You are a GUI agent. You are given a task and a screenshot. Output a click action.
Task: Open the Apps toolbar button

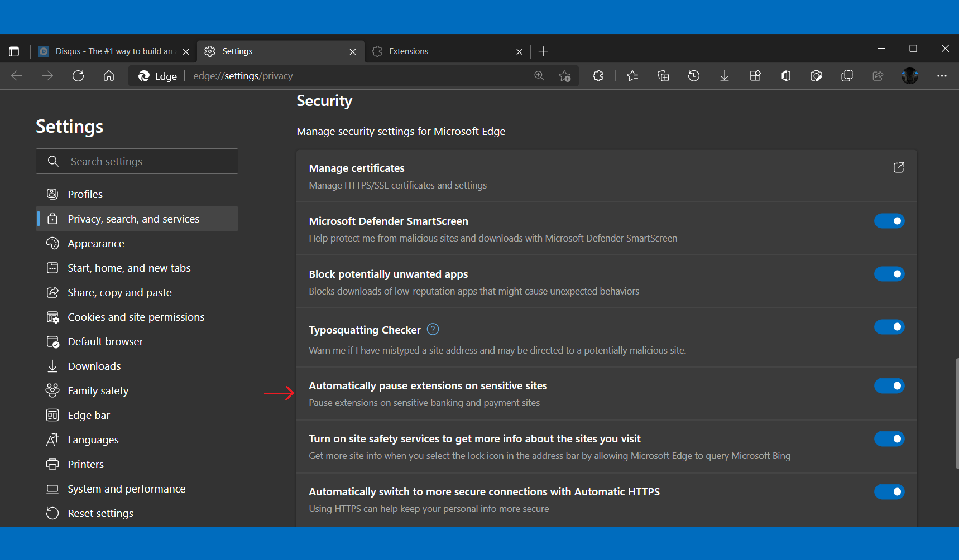click(x=755, y=76)
